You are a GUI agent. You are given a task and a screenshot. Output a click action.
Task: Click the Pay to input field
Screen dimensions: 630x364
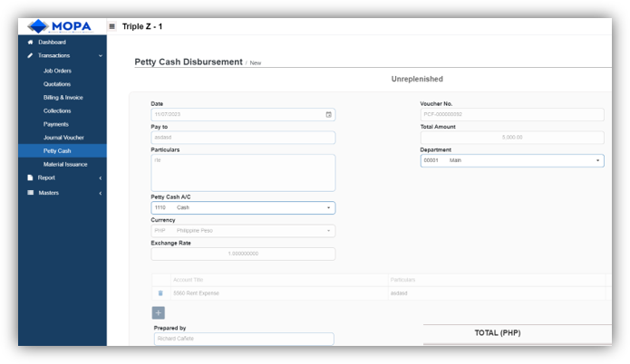pos(243,138)
